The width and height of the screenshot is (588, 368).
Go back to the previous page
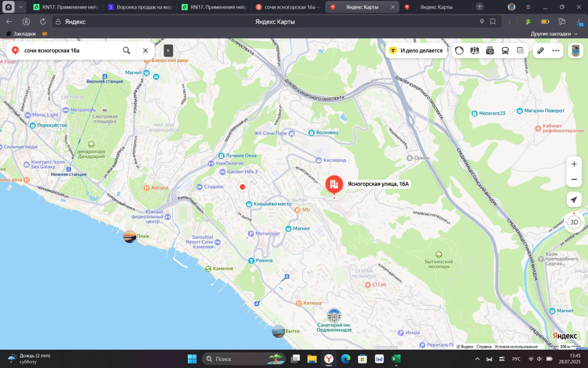point(9,22)
